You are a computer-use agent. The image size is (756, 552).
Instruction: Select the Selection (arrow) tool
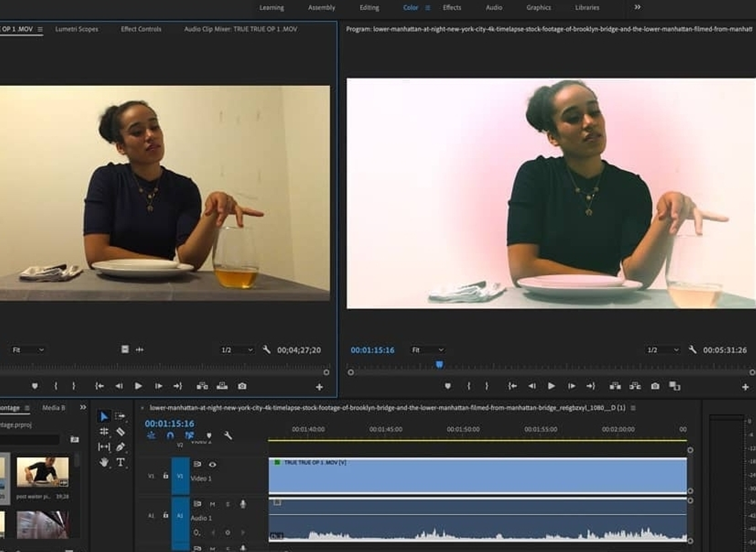pos(104,416)
